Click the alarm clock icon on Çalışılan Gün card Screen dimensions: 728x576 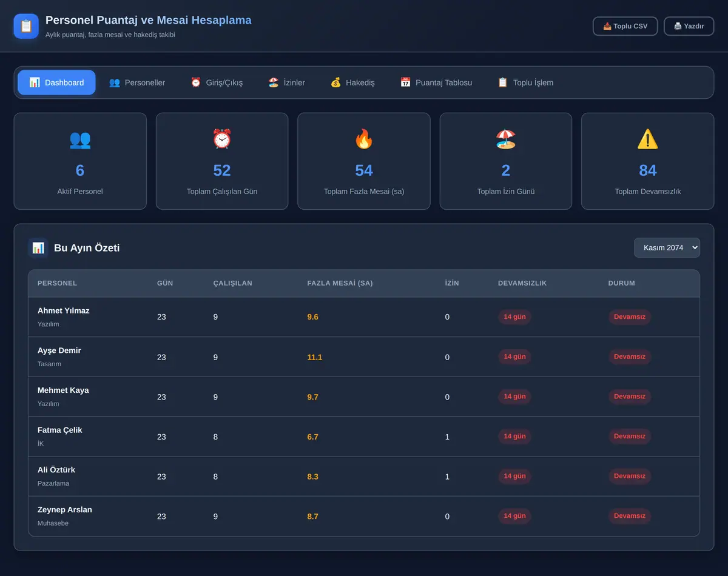point(222,139)
